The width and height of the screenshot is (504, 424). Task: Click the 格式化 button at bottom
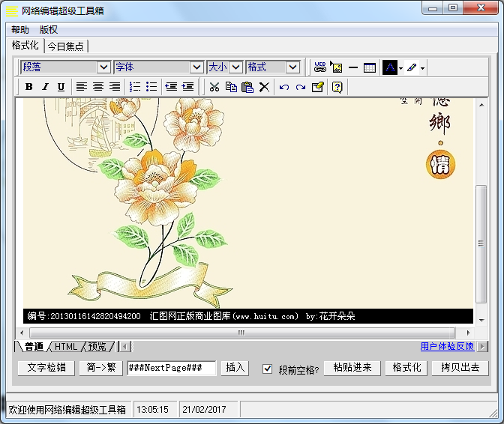pyautogui.click(x=406, y=368)
